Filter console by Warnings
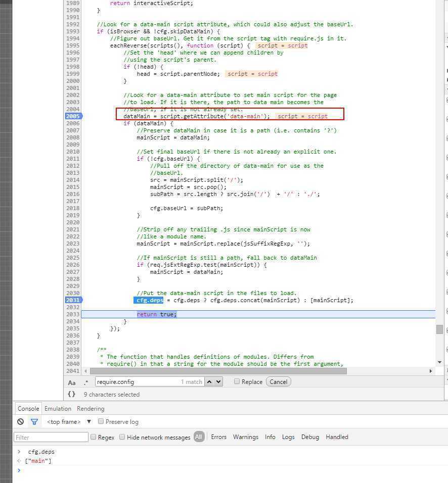This screenshot has height=483, width=448. click(246, 437)
